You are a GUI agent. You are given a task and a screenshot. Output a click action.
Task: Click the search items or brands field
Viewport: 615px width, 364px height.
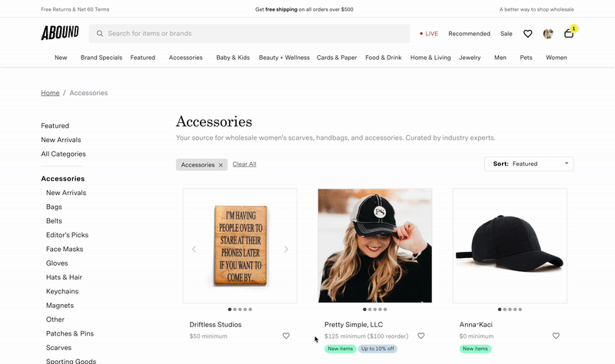point(249,34)
